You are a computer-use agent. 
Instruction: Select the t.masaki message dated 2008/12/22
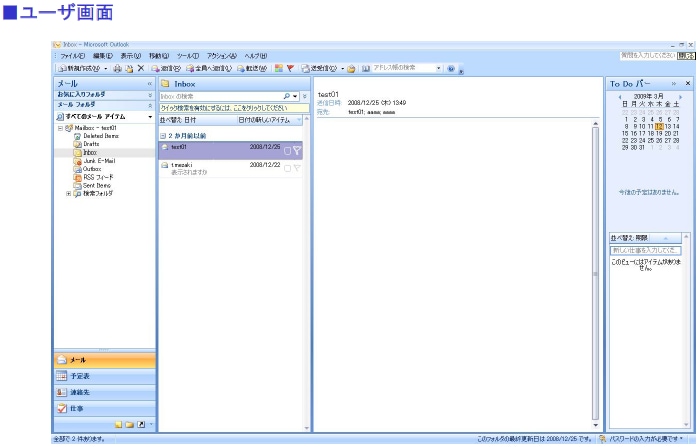point(230,169)
